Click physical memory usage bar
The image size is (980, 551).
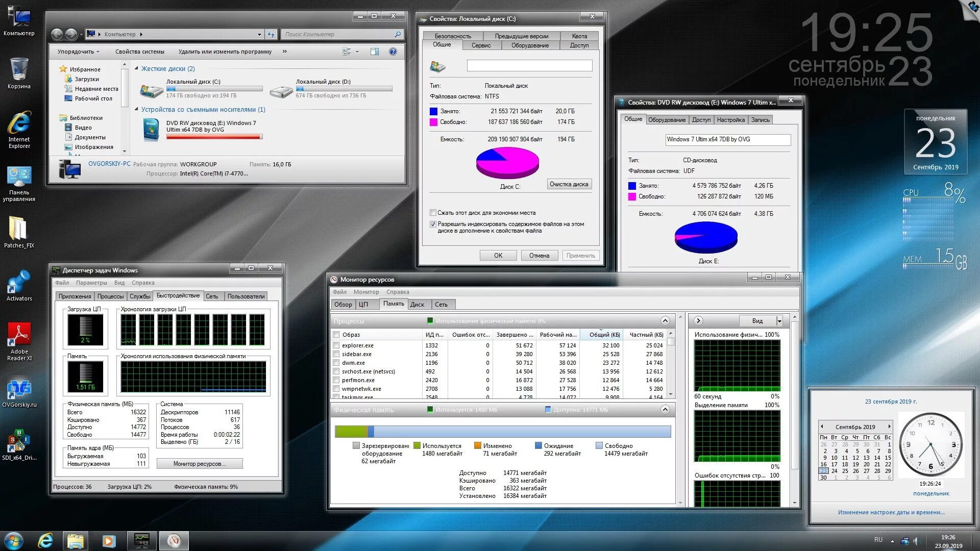(x=503, y=432)
